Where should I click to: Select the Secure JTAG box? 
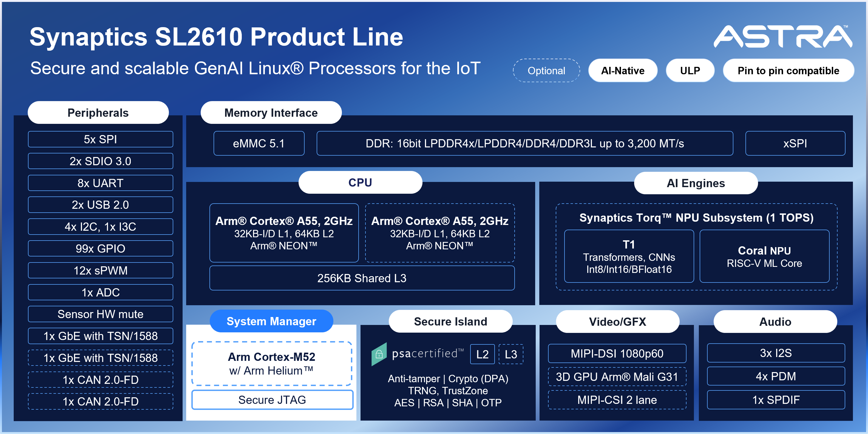coord(272,400)
